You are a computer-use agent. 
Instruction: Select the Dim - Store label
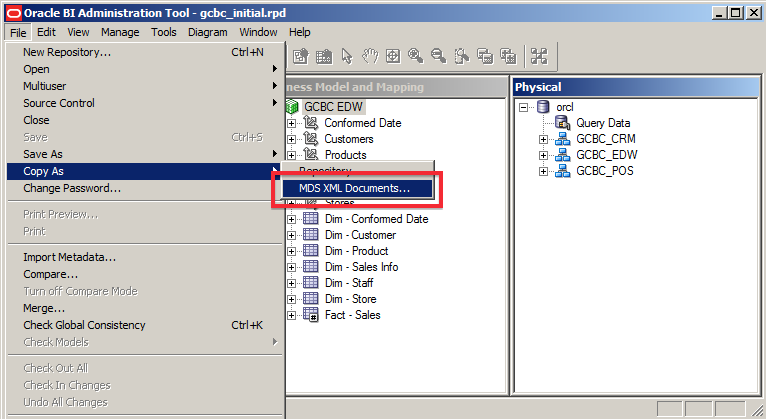tap(350, 299)
